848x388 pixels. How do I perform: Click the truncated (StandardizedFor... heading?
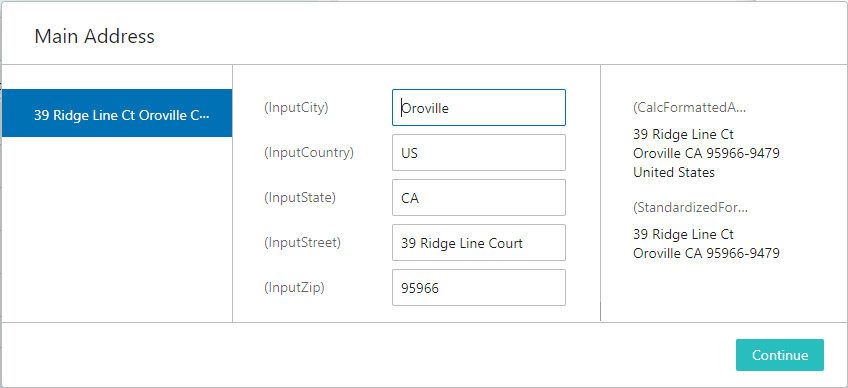[x=691, y=207]
